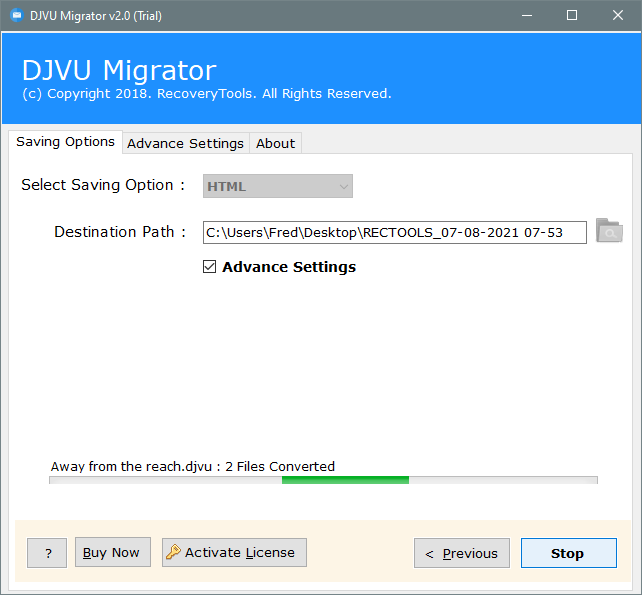The image size is (642, 595).
Task: Click the folder browse icon beside Destination Path
Action: point(609,231)
